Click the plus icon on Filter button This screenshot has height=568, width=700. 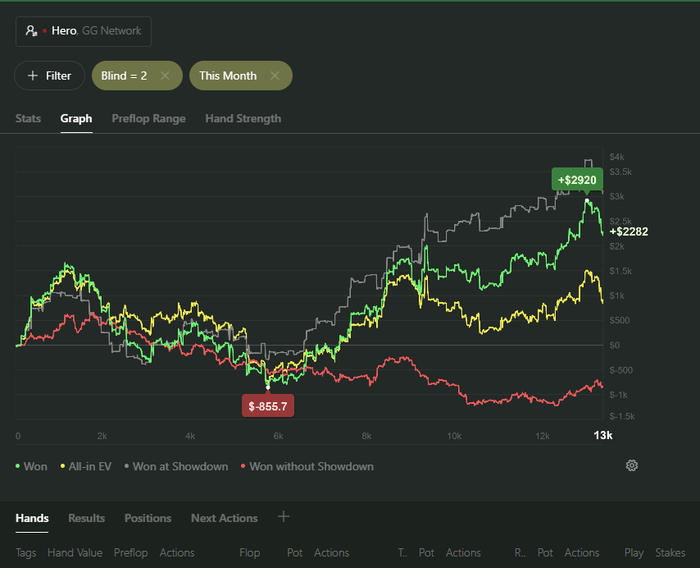(33, 76)
